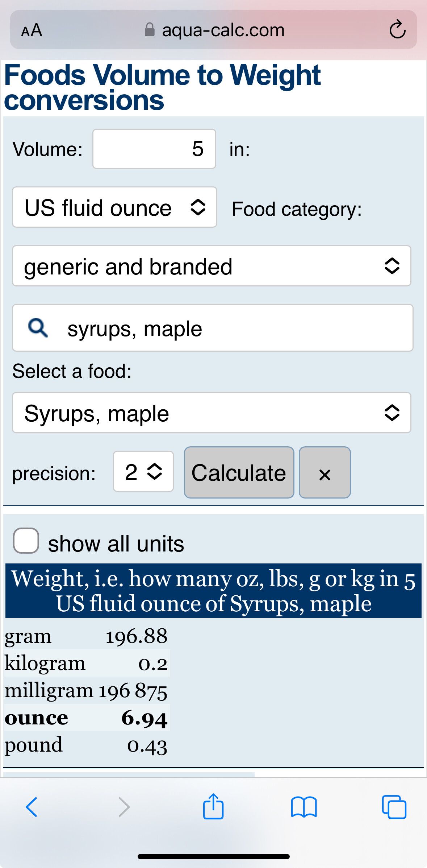427x868 pixels.
Task: Expand the generic and branded category dropdown
Action: (212, 266)
